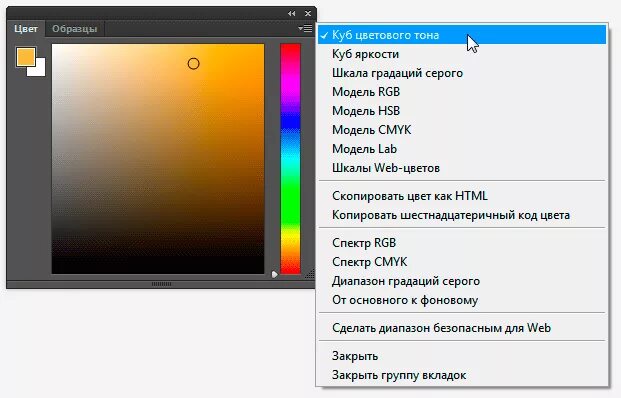Select Модель RGB sliders
The height and width of the screenshot is (398, 621).
(462, 92)
